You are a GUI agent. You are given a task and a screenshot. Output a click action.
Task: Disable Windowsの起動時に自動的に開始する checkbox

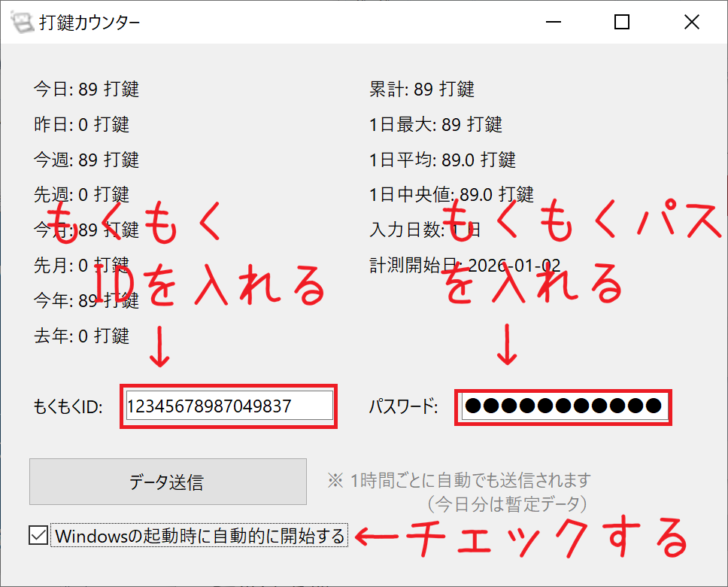[38, 536]
